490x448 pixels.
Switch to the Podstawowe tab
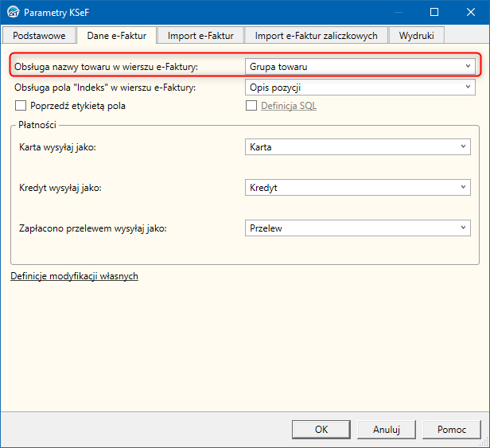coord(39,36)
